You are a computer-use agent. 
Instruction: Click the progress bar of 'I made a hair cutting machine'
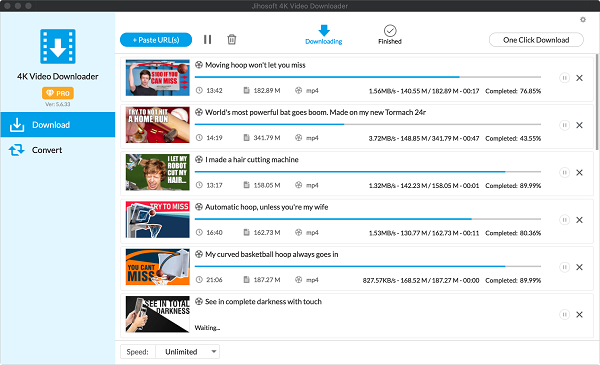click(368, 172)
